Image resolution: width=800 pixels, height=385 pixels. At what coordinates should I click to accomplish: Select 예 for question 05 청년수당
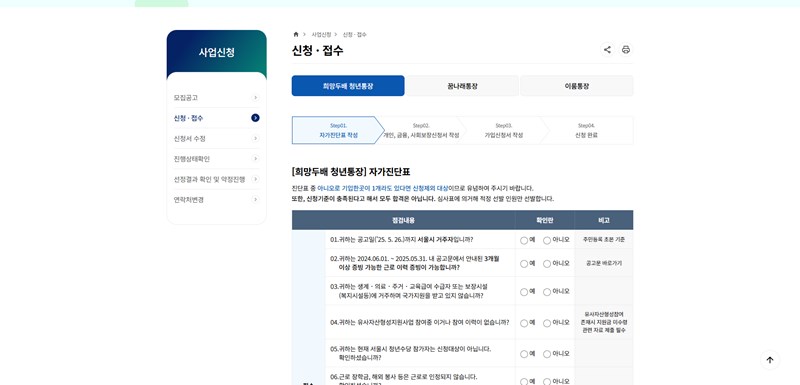point(524,354)
